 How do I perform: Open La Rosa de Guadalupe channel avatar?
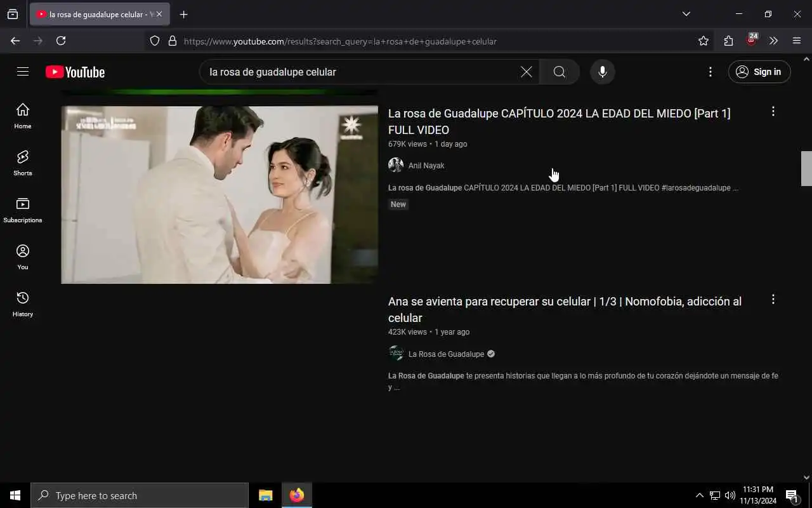pyautogui.click(x=396, y=354)
